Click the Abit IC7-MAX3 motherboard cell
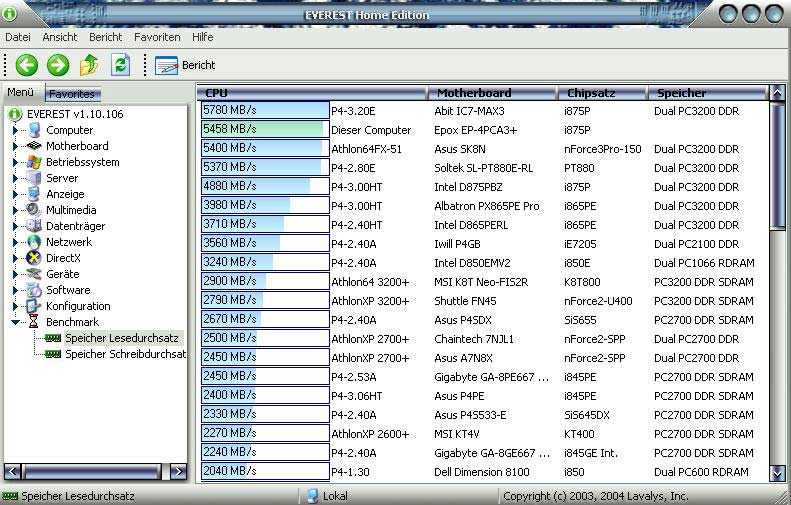This screenshot has width=791, height=505. click(x=469, y=111)
